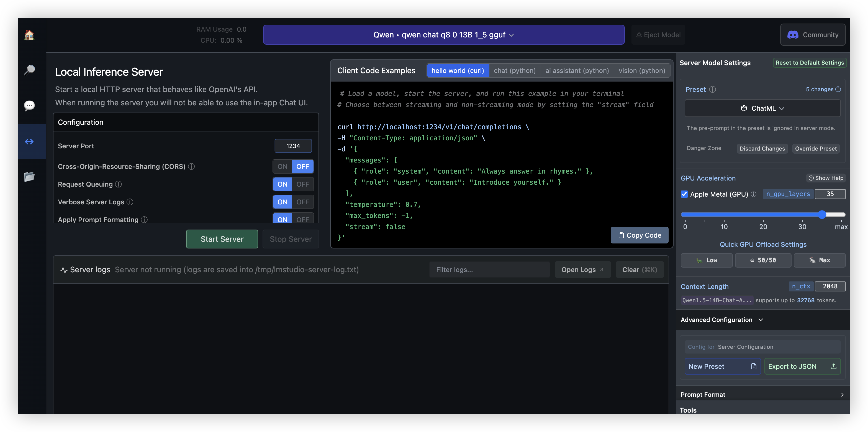The height and width of the screenshot is (432, 868).
Task: Click the eject icon beside Eject Model
Action: click(638, 35)
